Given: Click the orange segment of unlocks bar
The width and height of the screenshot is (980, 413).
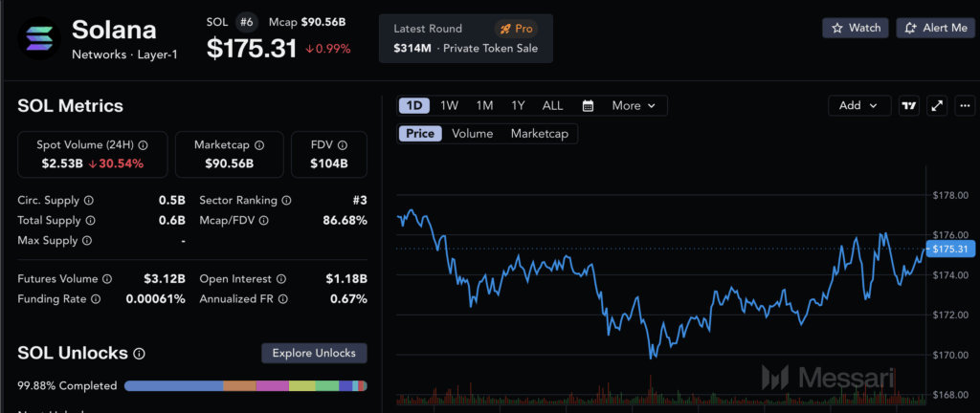Looking at the screenshot, I should [x=239, y=386].
